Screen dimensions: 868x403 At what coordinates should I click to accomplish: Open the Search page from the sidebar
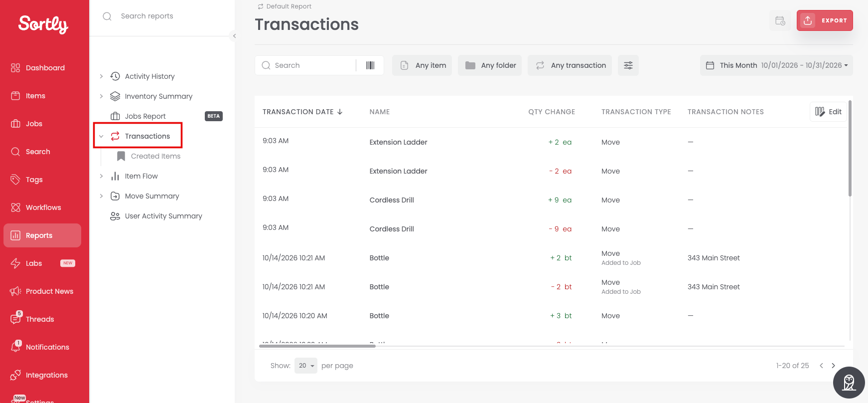coord(42,152)
